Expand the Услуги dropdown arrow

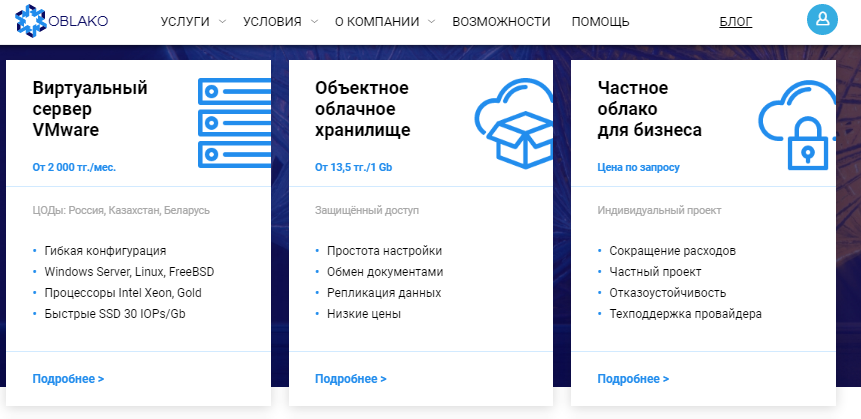[x=222, y=22]
